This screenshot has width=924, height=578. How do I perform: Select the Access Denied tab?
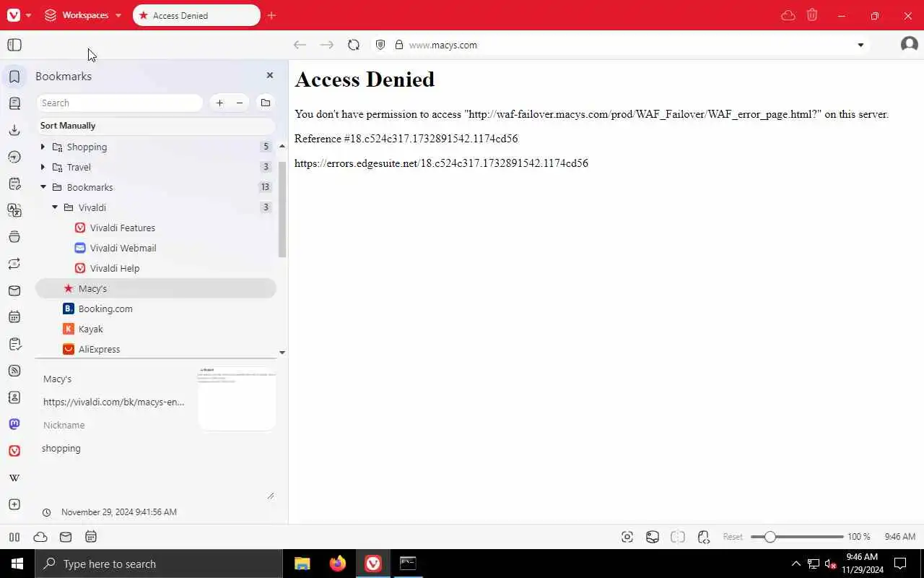[x=196, y=15]
